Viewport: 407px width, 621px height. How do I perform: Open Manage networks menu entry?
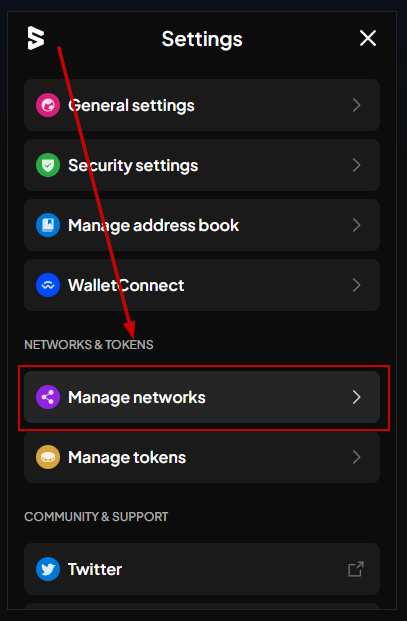[x=202, y=397]
